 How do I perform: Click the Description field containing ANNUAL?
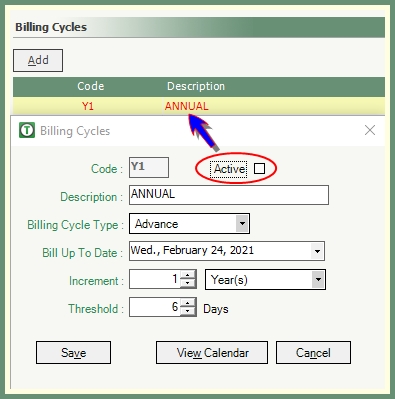[229, 195]
